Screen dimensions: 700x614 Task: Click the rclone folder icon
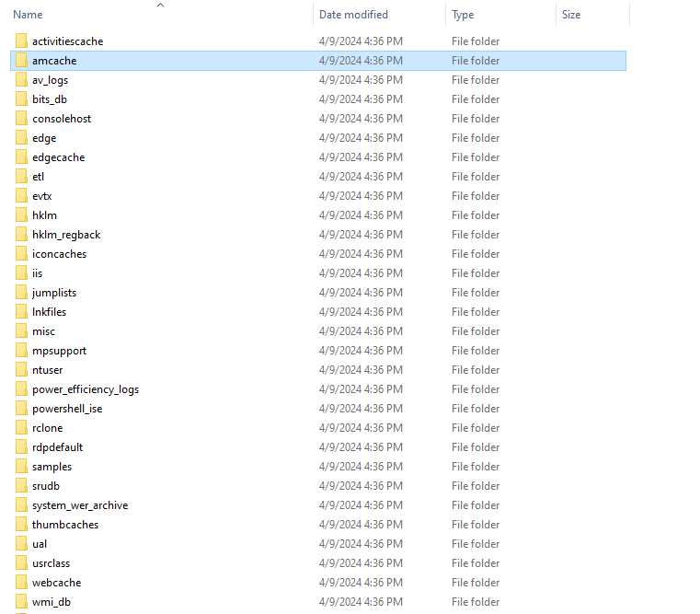click(21, 428)
